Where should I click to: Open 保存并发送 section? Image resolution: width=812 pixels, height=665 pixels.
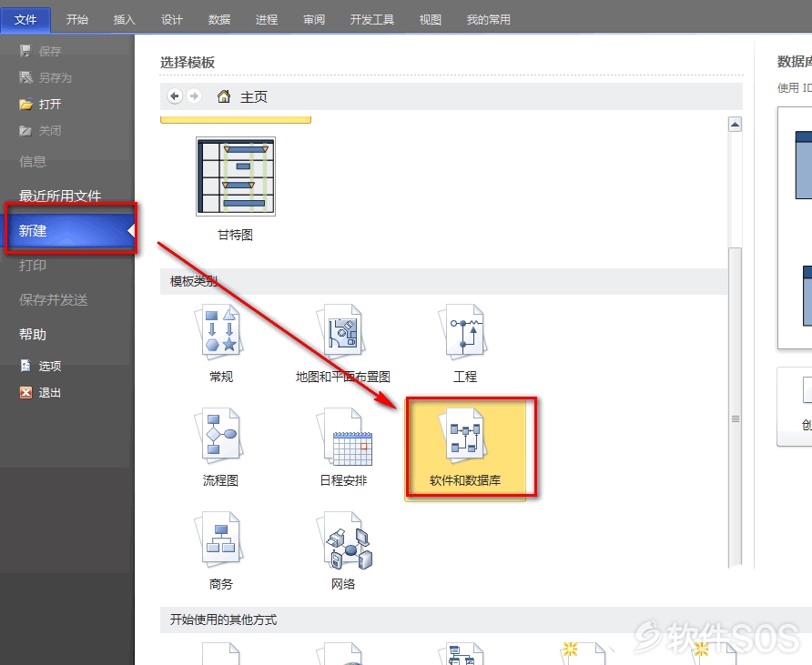[x=54, y=299]
